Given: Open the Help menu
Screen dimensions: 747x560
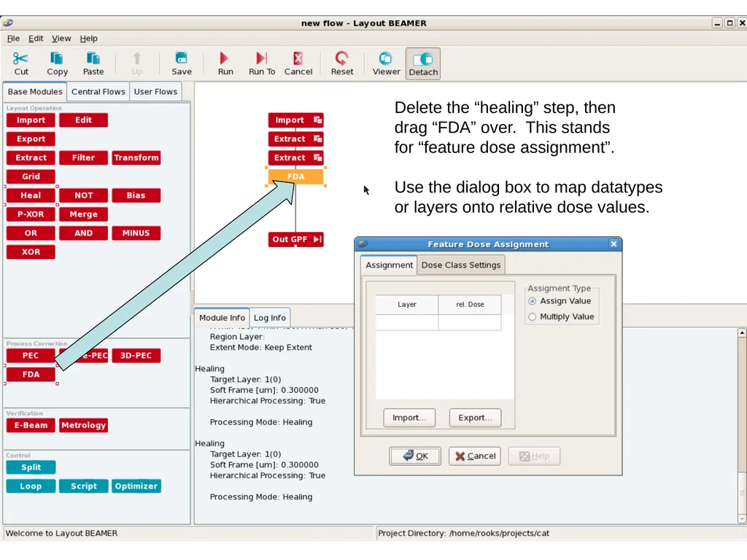Looking at the screenshot, I should 88,39.
